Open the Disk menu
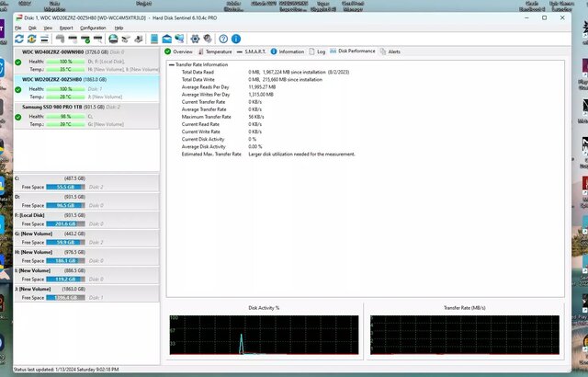This screenshot has width=588, height=377. [x=32, y=28]
